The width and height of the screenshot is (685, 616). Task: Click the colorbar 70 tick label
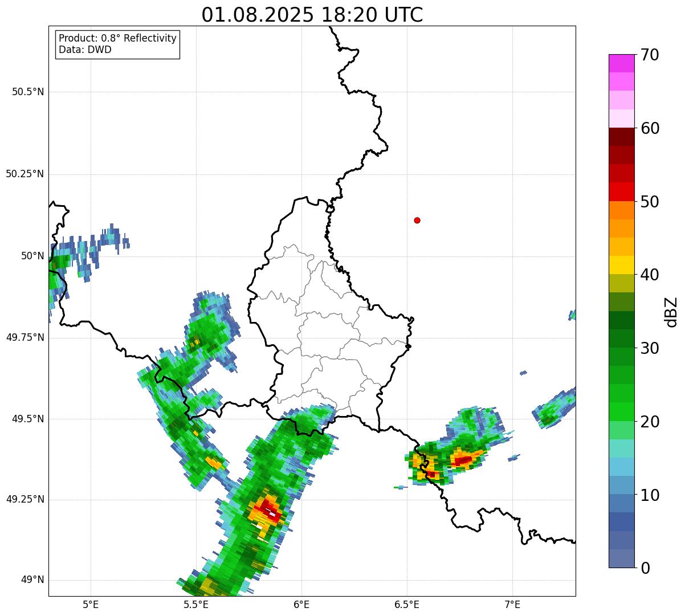pos(650,55)
